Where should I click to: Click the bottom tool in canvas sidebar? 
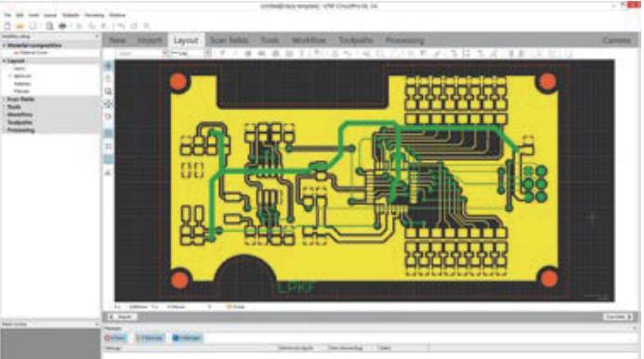coord(109,172)
